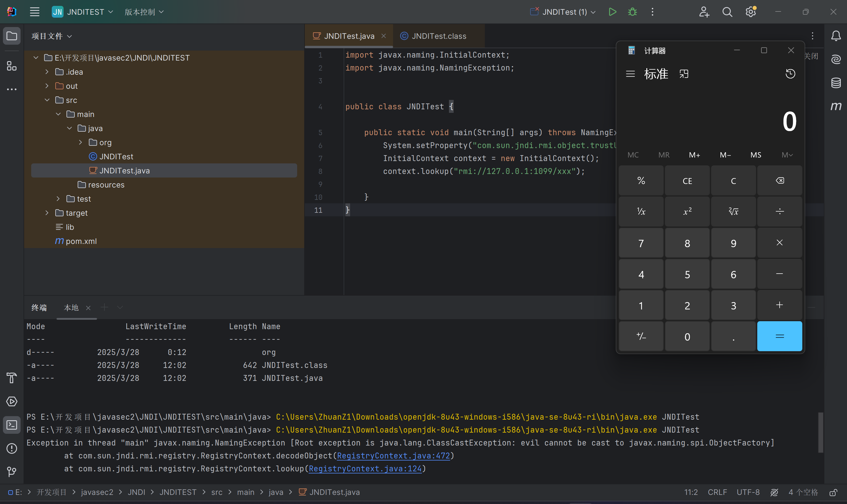Toggle read-only lock in status bar

pos(833,493)
